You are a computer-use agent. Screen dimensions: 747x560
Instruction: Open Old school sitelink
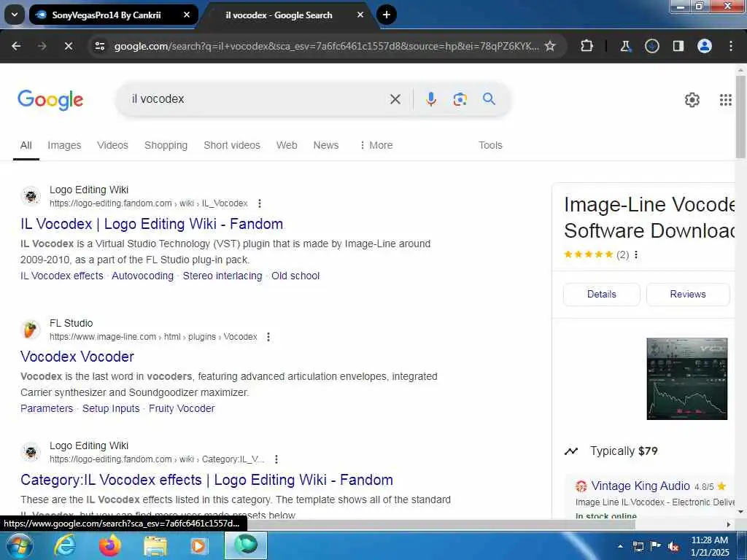295,276
